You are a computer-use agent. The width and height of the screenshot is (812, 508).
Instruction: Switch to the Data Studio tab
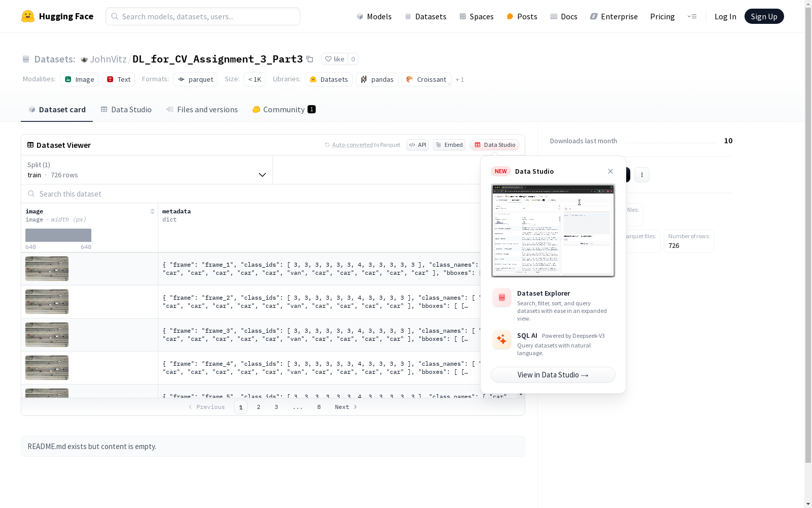tap(126, 110)
